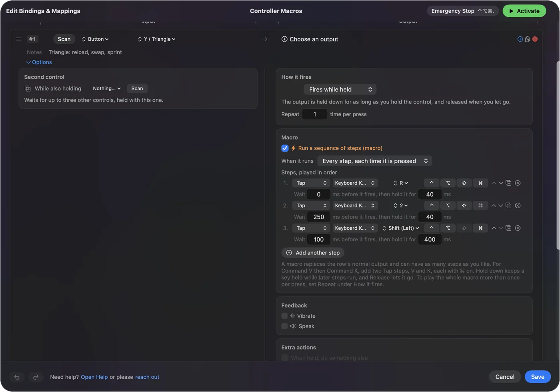
Task: Uncheck Run a sequence of steps (macro)
Action: [285, 148]
